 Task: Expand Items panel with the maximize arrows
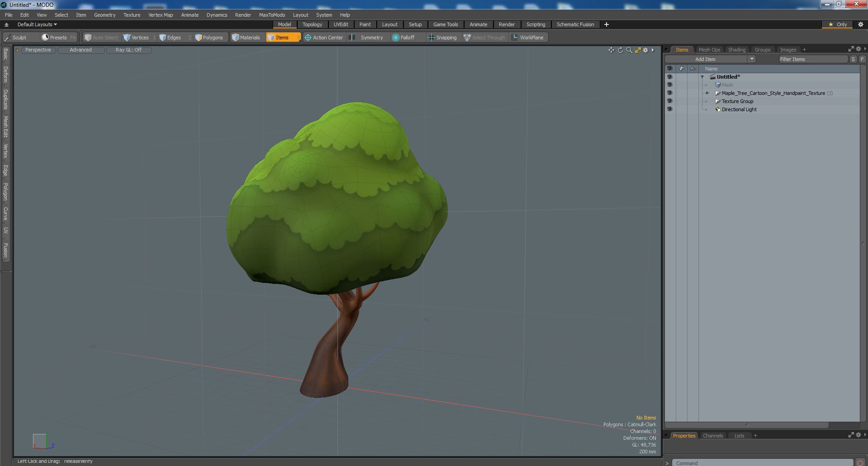click(x=851, y=49)
